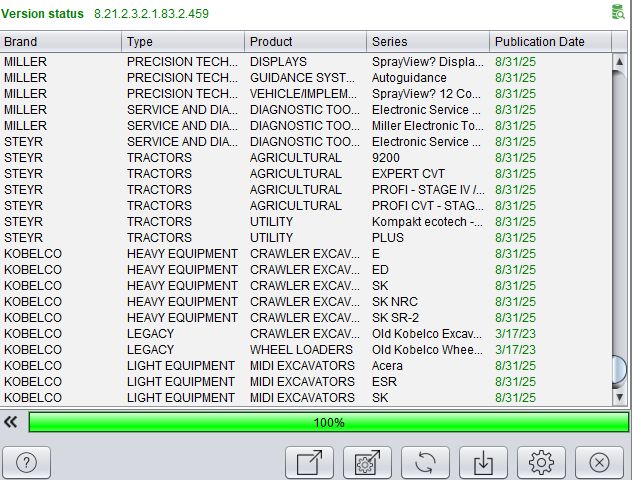Screen dimensions: 632x480
Task: Select the PROFI - STAGE IV series row
Action: pyautogui.click(x=306, y=190)
